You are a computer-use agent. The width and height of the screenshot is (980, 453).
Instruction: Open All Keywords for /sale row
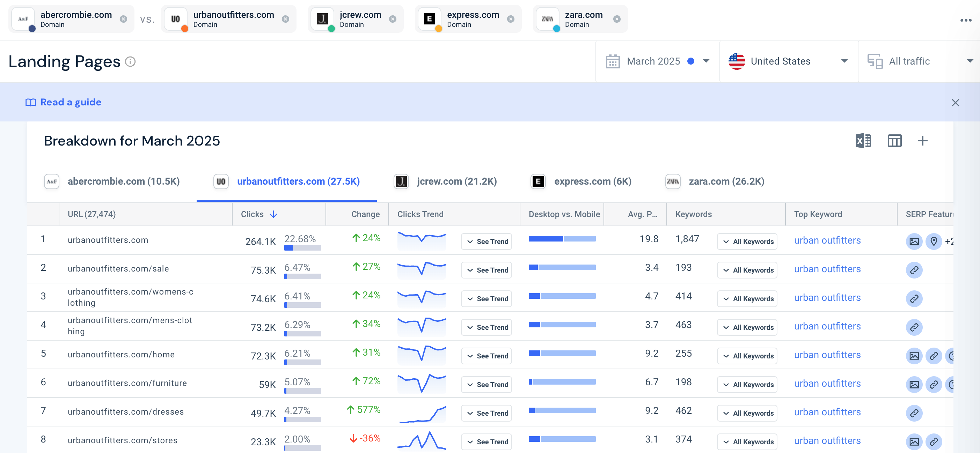747,270
